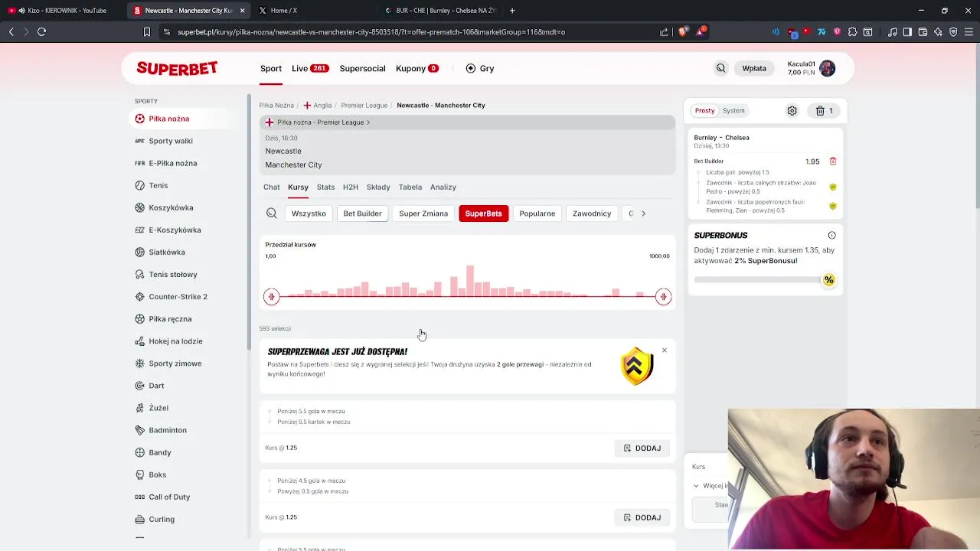Close the Superprzewaga promo banner

[665, 350]
